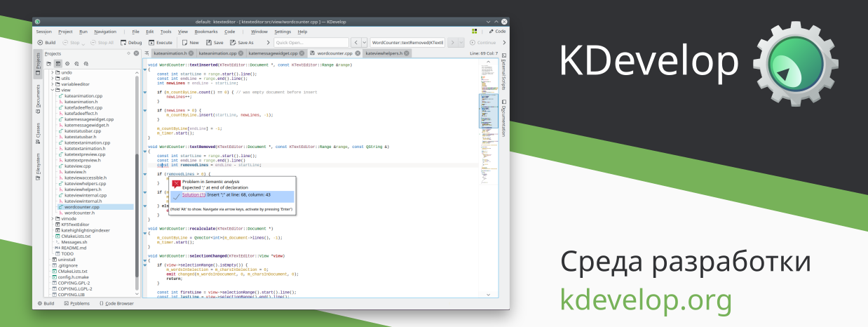
Task: Click the Stop toolbar button
Action: (71, 43)
